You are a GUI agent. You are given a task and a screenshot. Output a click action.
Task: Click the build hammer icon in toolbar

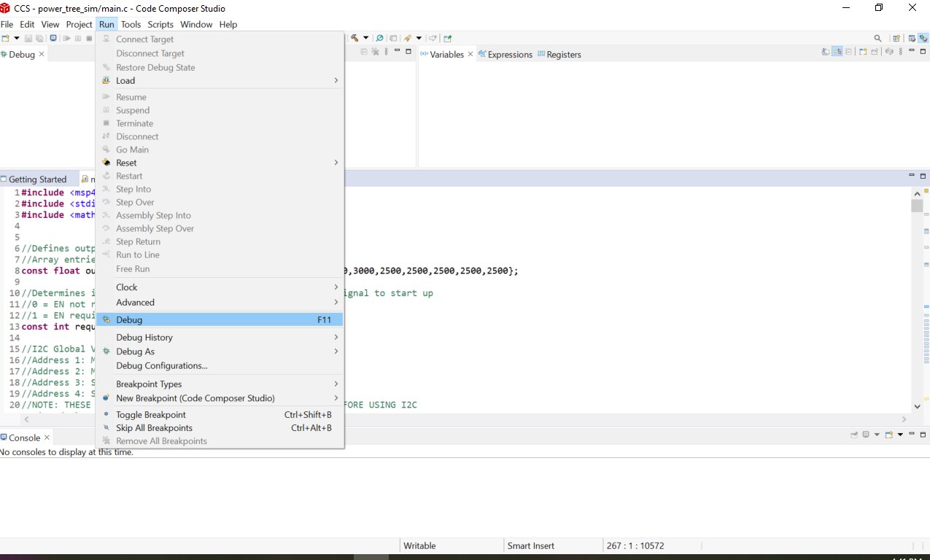point(354,38)
